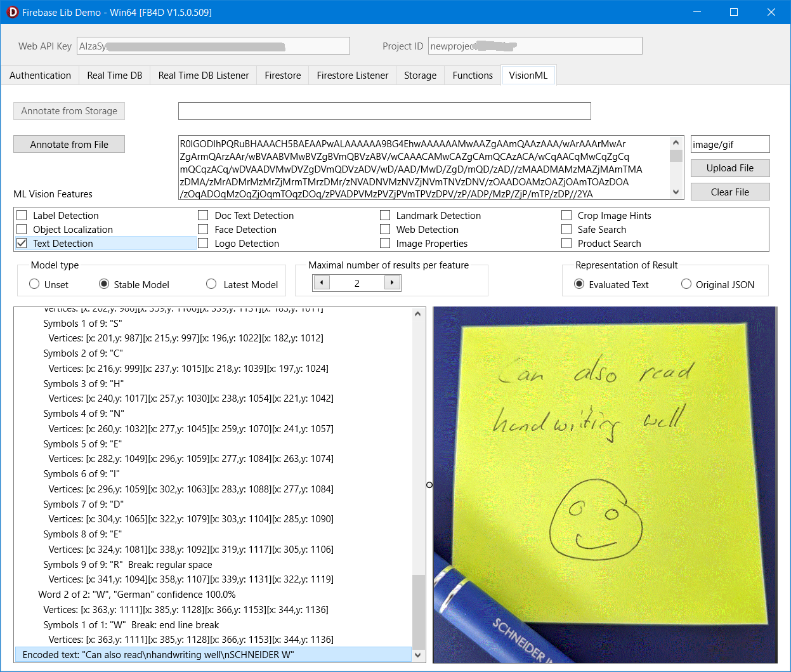Click the sticky note image preview
Image resolution: width=791 pixels, height=672 pixels.
[x=605, y=485]
